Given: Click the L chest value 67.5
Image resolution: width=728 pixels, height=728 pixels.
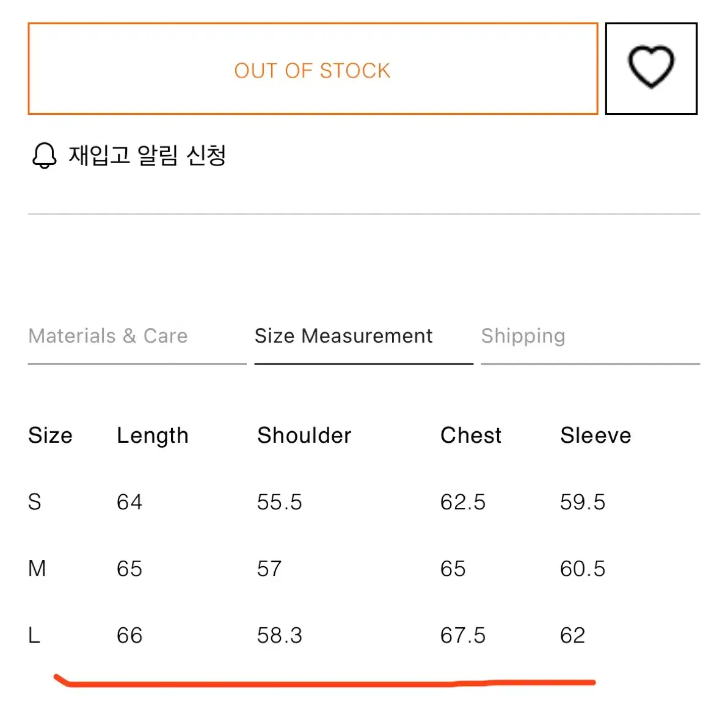Looking at the screenshot, I should (463, 635).
